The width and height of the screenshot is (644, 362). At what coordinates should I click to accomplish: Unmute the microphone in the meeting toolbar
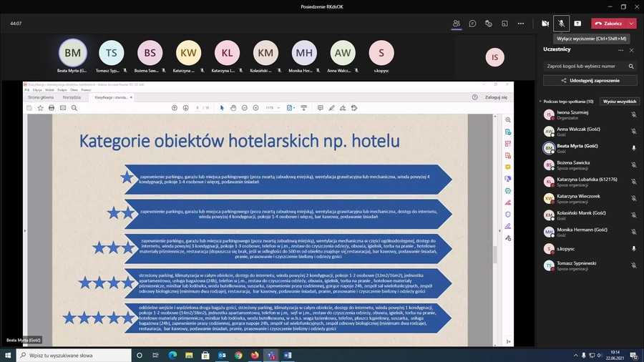point(562,23)
